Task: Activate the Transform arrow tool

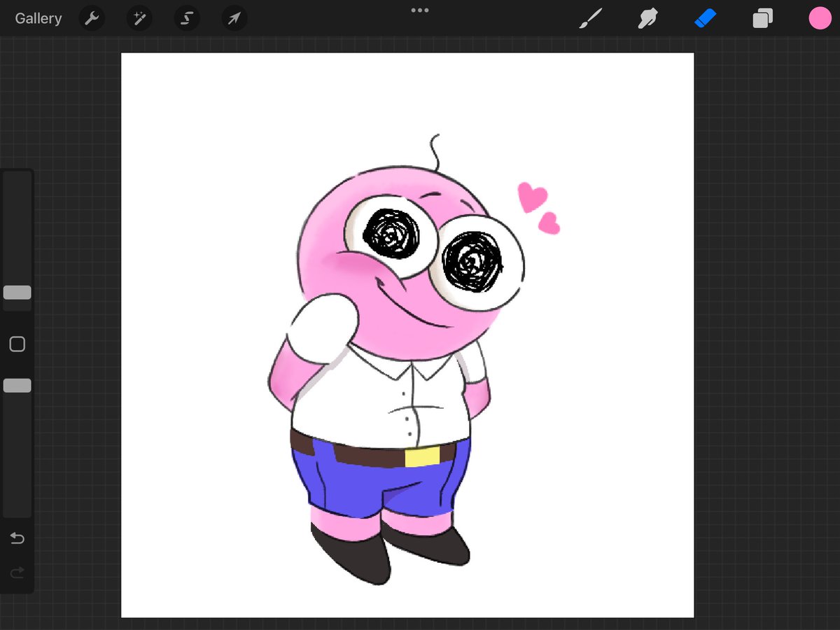Action: 234,18
